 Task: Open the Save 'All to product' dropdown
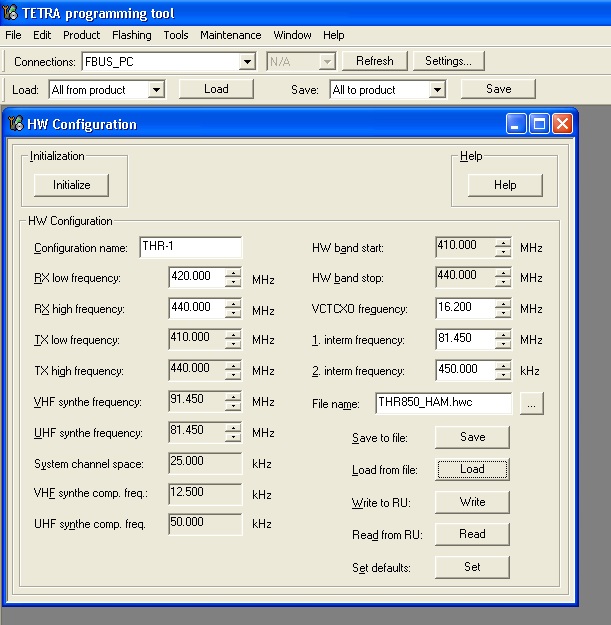(436, 90)
